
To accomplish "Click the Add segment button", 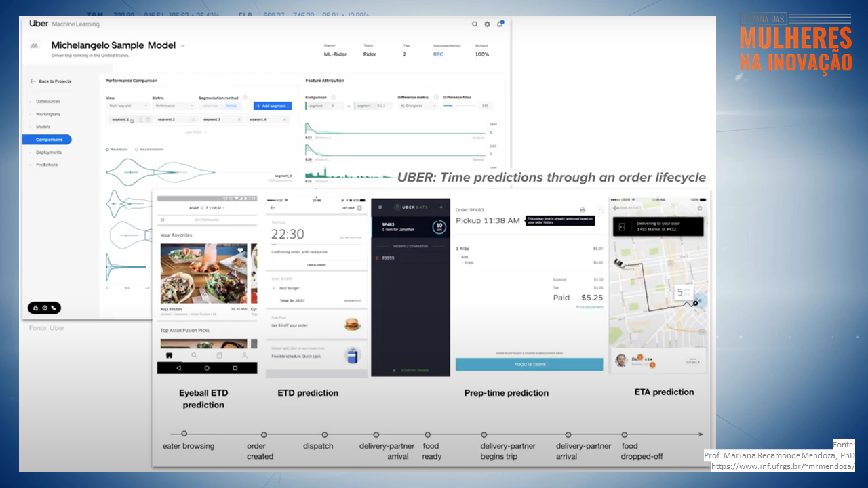I will click(273, 106).
